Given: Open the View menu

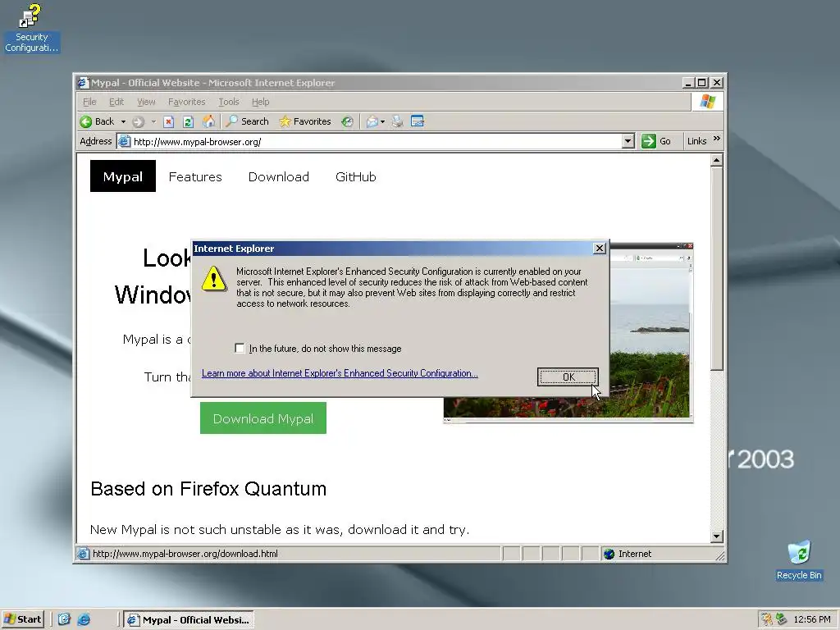Looking at the screenshot, I should click(x=146, y=102).
